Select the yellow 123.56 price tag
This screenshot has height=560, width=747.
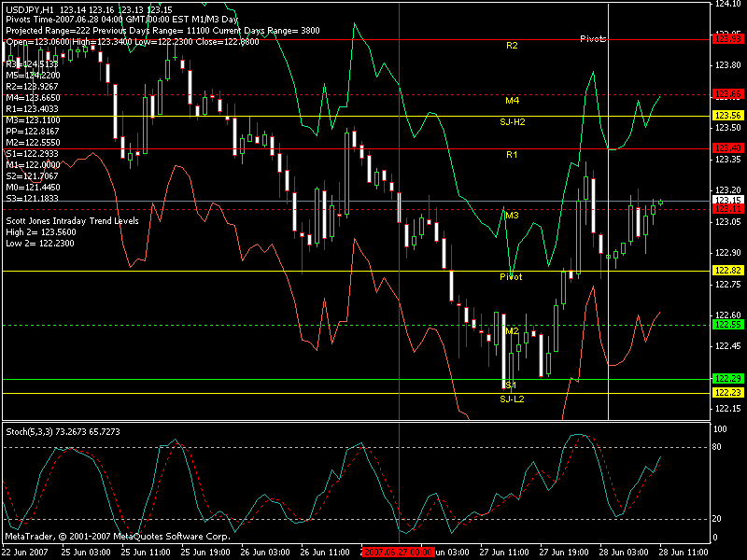[726, 115]
